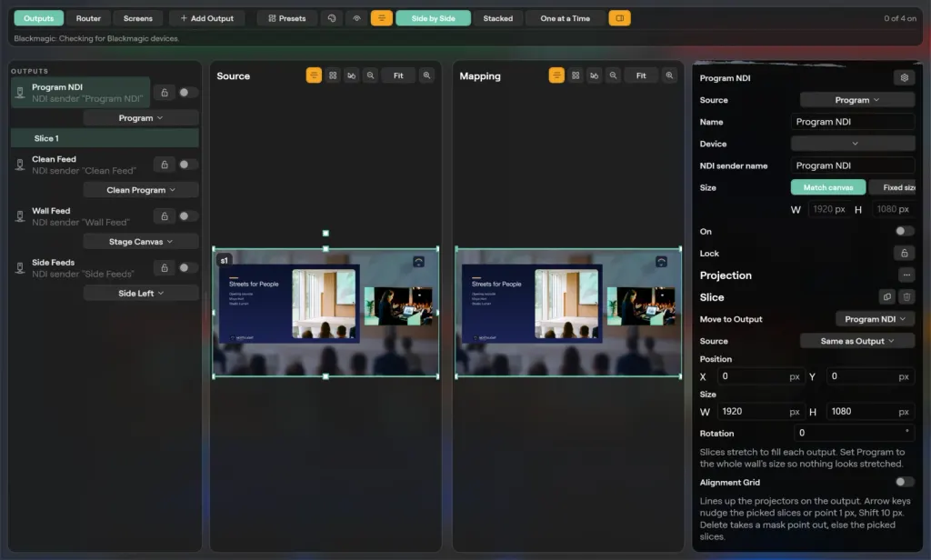The width and height of the screenshot is (931, 560).
Task: Click the Position X field
Action: tap(759, 376)
